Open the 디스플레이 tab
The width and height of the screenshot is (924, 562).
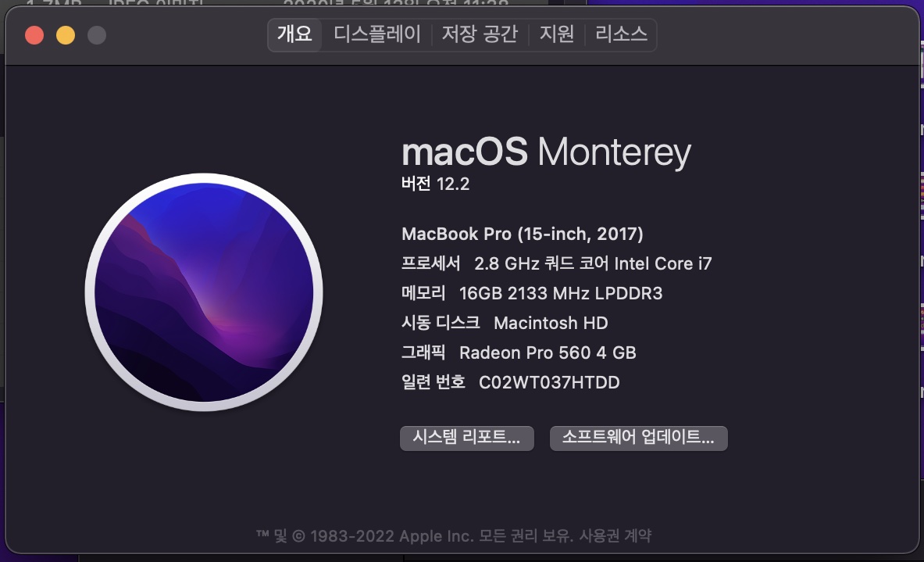(377, 34)
